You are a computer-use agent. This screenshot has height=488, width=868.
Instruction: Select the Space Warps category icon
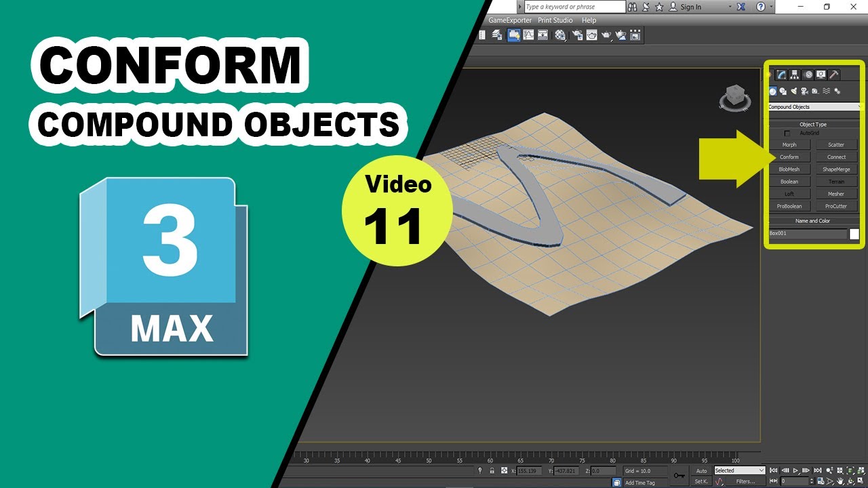[x=826, y=91]
